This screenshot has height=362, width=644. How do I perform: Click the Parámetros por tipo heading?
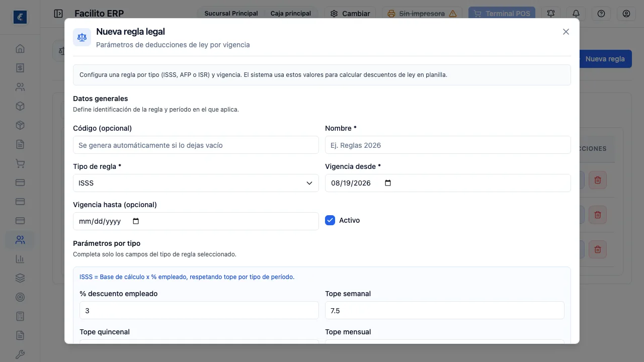coord(107,243)
